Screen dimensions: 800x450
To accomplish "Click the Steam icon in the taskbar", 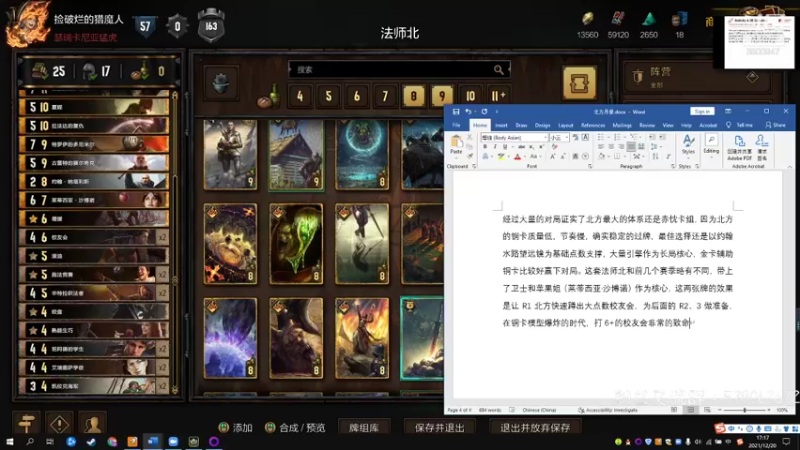I will (91, 442).
